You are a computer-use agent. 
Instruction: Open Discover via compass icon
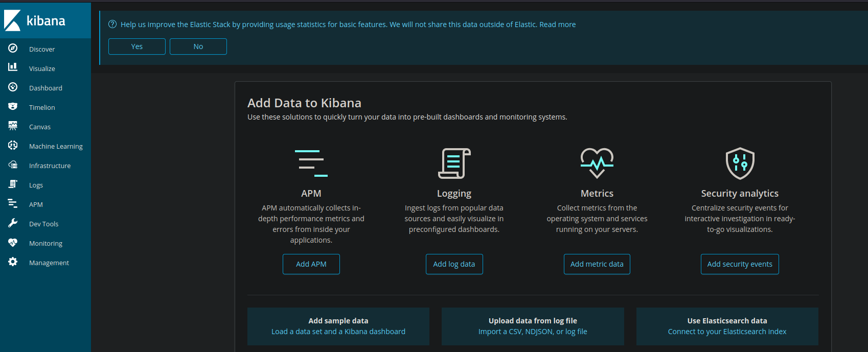pos(13,49)
